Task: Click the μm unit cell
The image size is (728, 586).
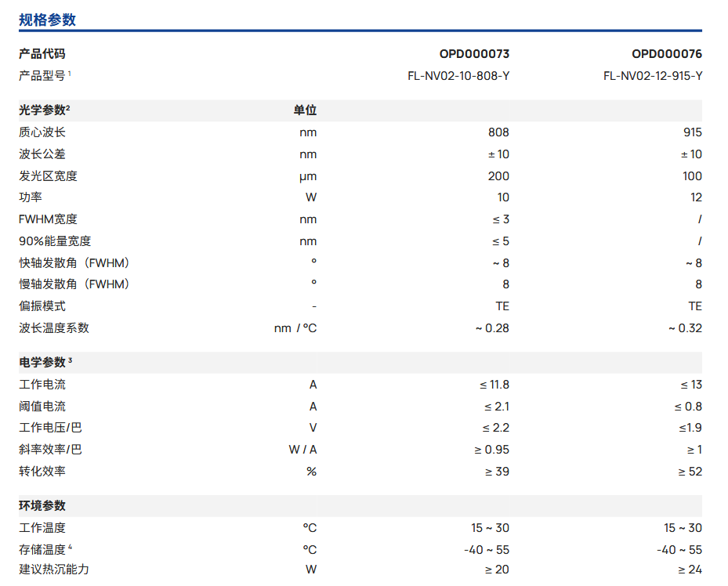Action: (x=308, y=176)
